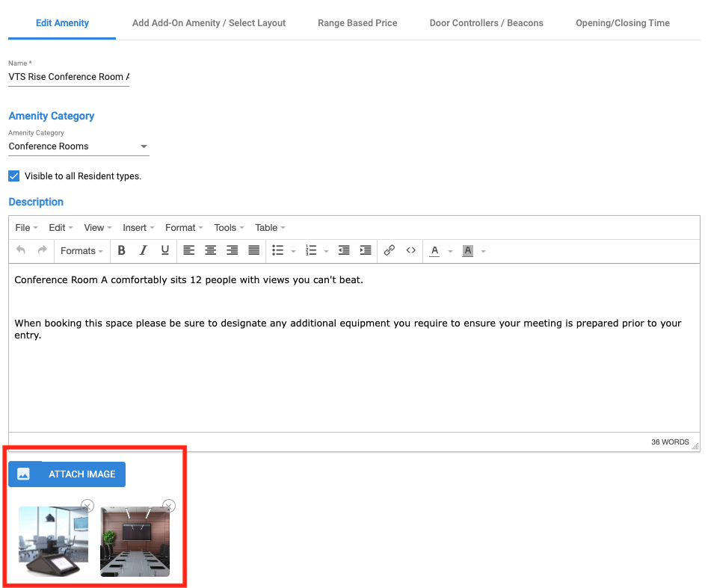This screenshot has height=588, width=708.
Task: Remove the second attached boardroom image
Action: [169, 506]
